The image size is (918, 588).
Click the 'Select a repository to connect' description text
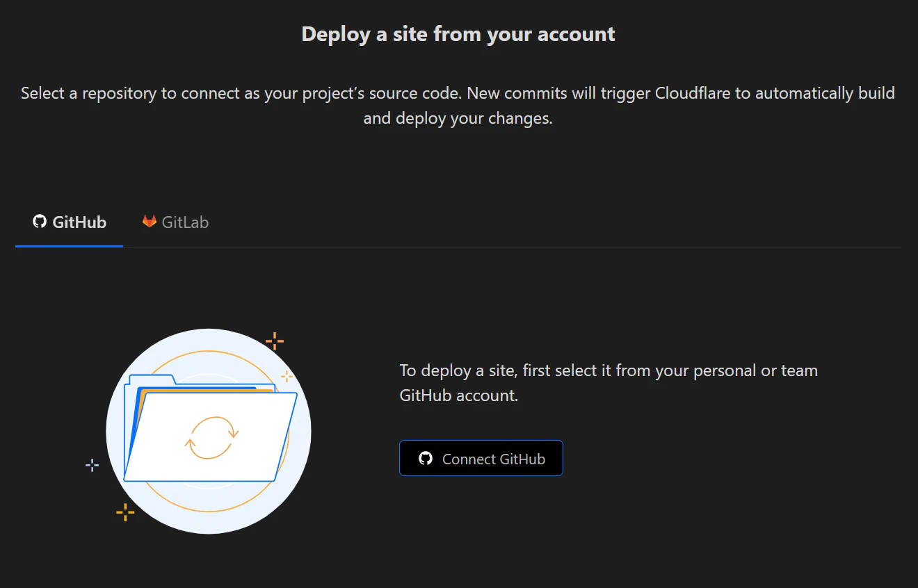pyautogui.click(x=458, y=106)
